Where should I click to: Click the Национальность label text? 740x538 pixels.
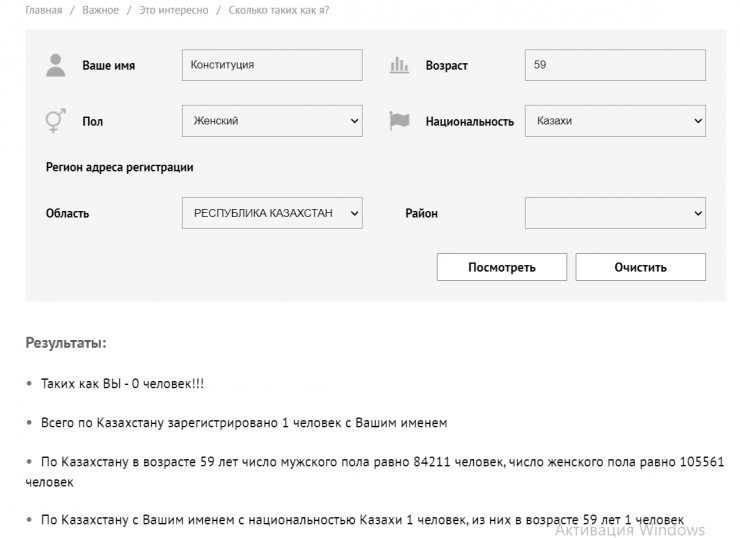click(x=469, y=121)
